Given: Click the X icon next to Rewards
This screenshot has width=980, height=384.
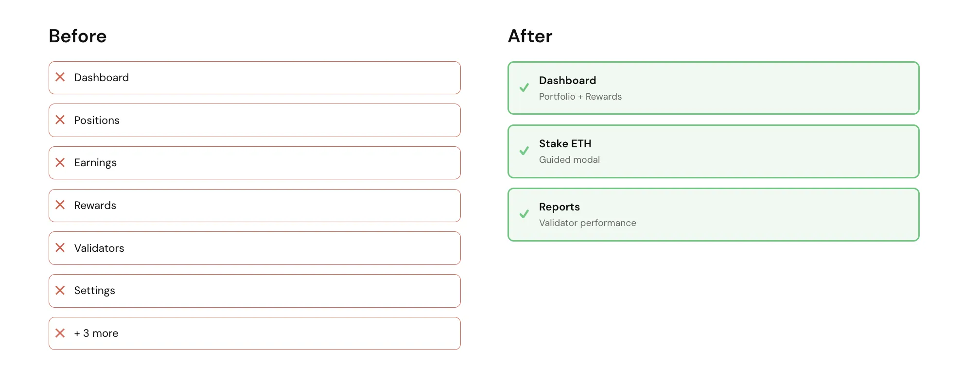Looking at the screenshot, I should [60, 205].
